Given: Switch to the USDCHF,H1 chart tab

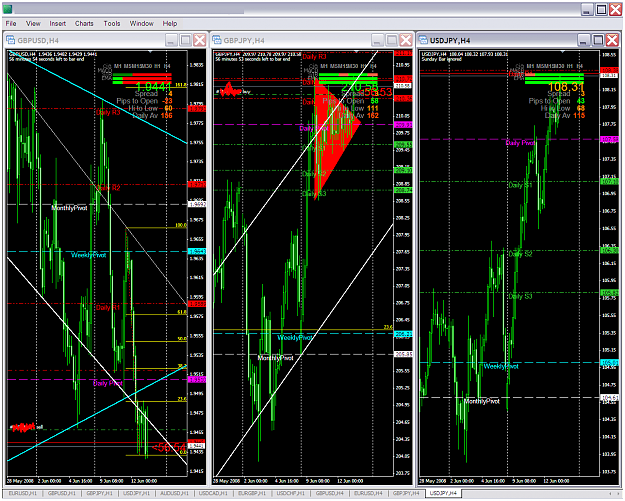Looking at the screenshot, I should click(290, 493).
